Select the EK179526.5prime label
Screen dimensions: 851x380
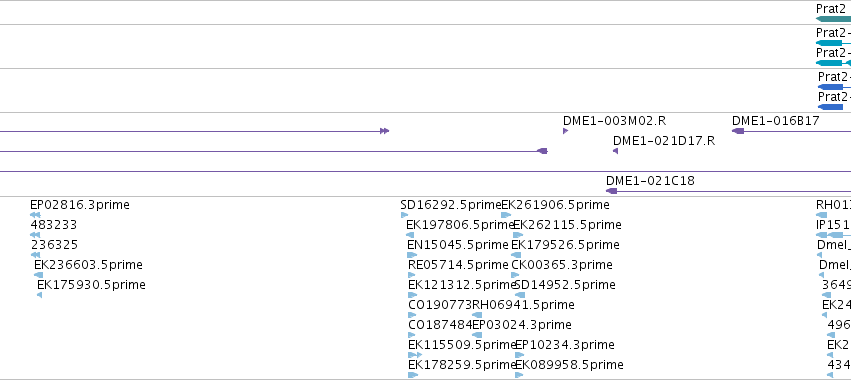click(x=565, y=245)
